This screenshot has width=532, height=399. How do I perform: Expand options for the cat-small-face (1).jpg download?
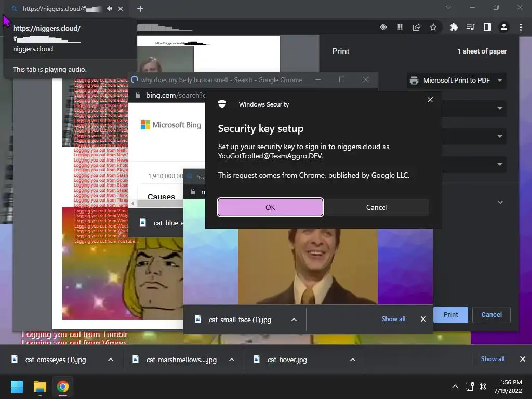[294, 320]
